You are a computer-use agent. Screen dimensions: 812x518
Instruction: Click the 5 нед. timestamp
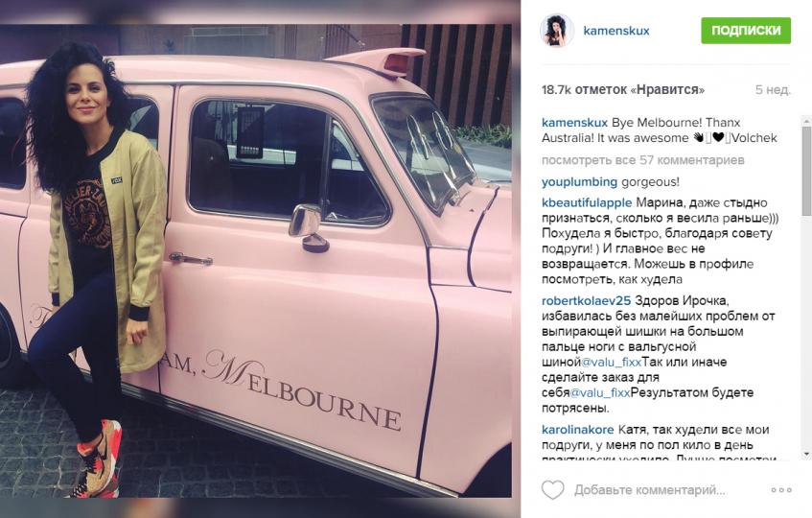click(x=773, y=89)
